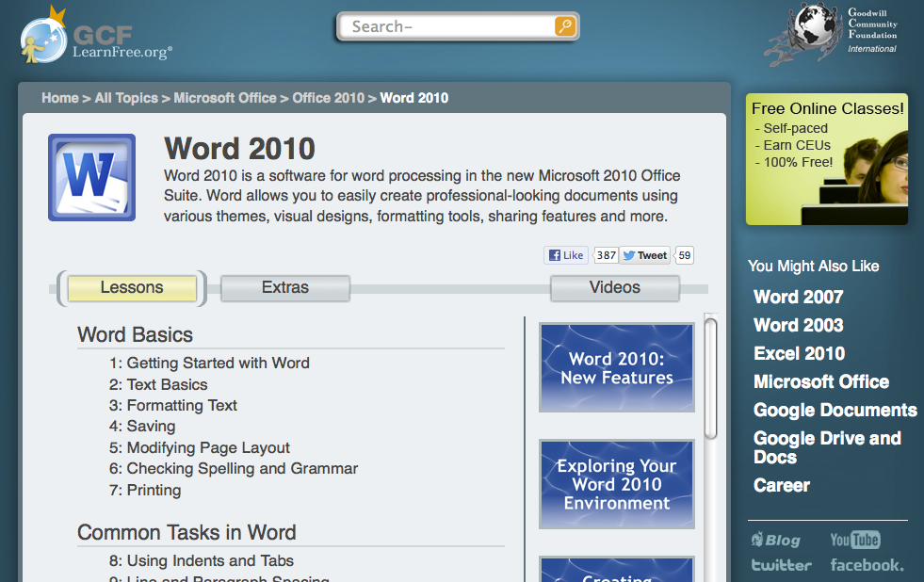Image resolution: width=924 pixels, height=582 pixels.
Task: Open the Twitter profile link
Action: 782,565
